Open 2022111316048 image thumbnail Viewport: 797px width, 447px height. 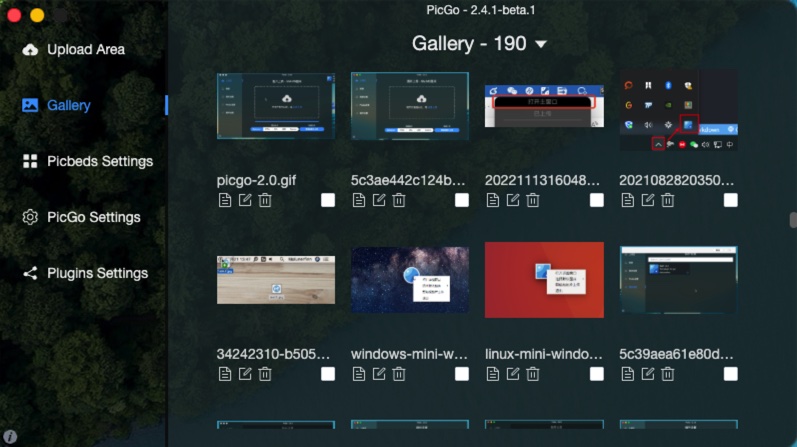[544, 106]
